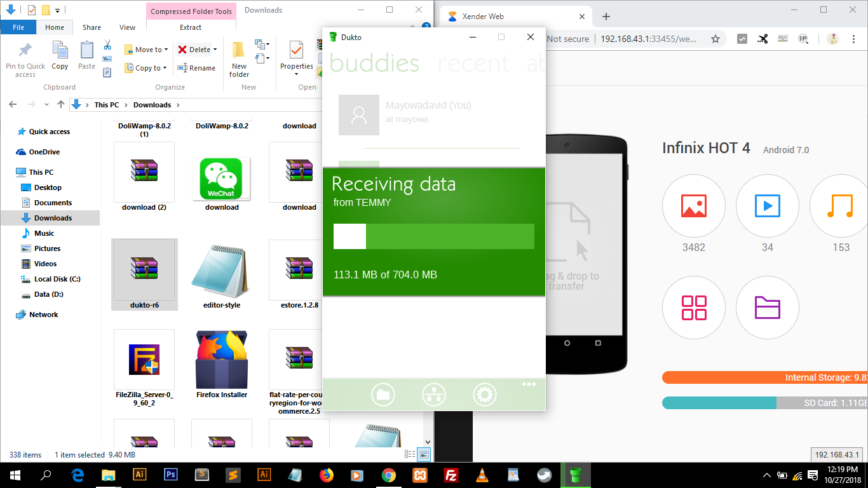Click SD Card usage bar
This screenshot has height=488, width=868.
click(x=765, y=403)
